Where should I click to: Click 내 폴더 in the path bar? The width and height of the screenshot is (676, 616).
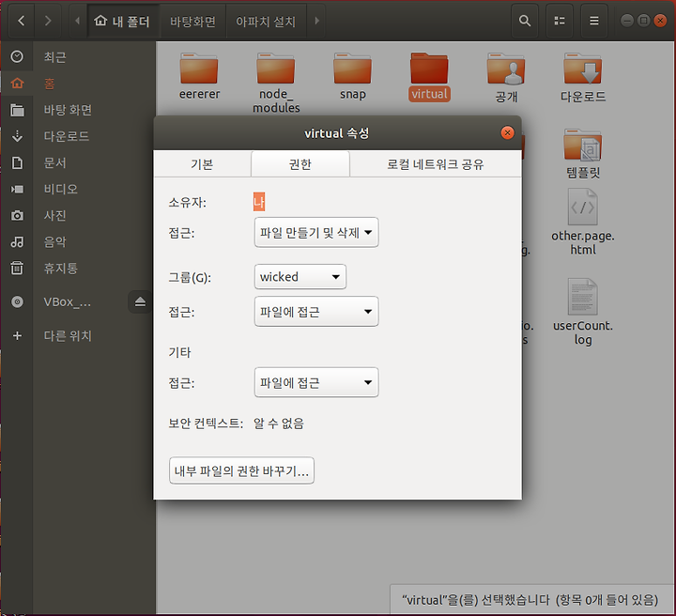pos(123,21)
